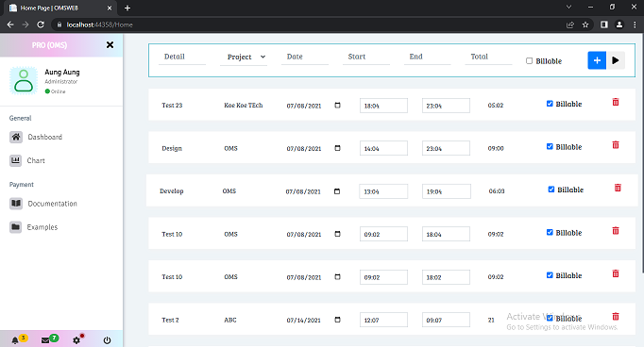Open date picker for Test 2 row
This screenshot has height=347, width=644.
(x=338, y=320)
